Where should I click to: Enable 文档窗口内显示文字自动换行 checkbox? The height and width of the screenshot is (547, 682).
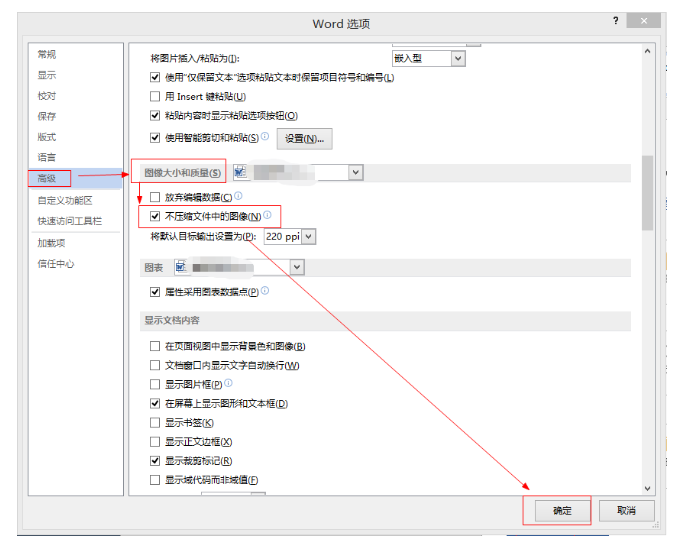tap(155, 365)
